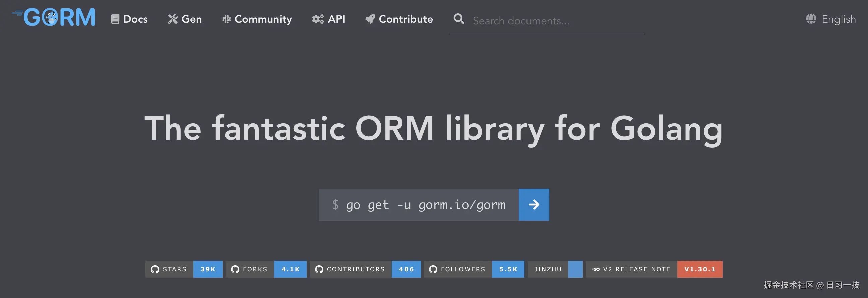Open the Docs menu item
The width and height of the screenshot is (868, 298).
pos(129,19)
